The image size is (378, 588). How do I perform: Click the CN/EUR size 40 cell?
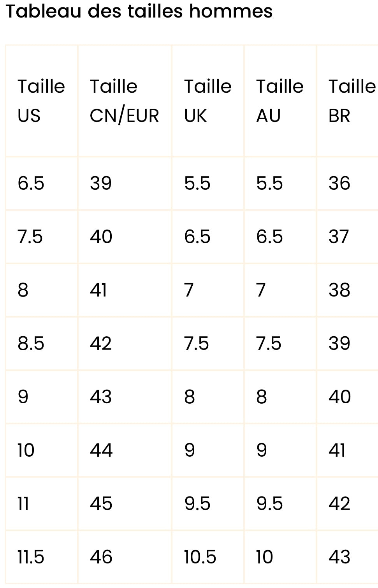(x=125, y=237)
